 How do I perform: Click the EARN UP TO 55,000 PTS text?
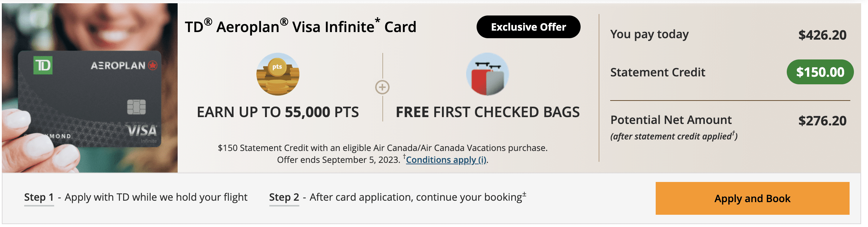[278, 112]
